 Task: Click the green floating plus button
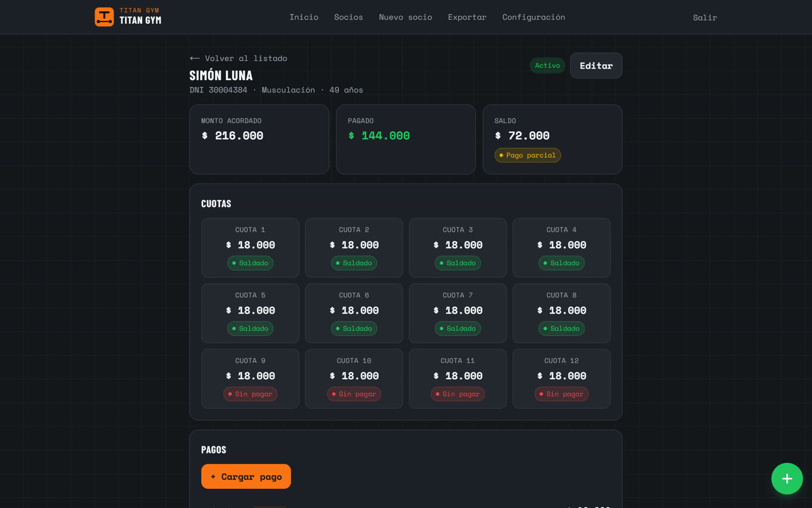787,478
